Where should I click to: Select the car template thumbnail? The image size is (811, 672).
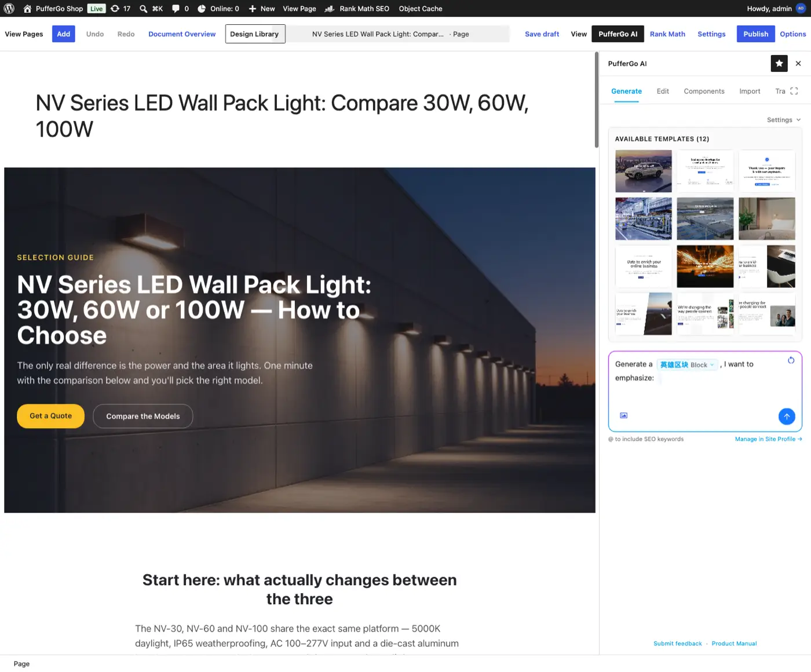pos(643,171)
